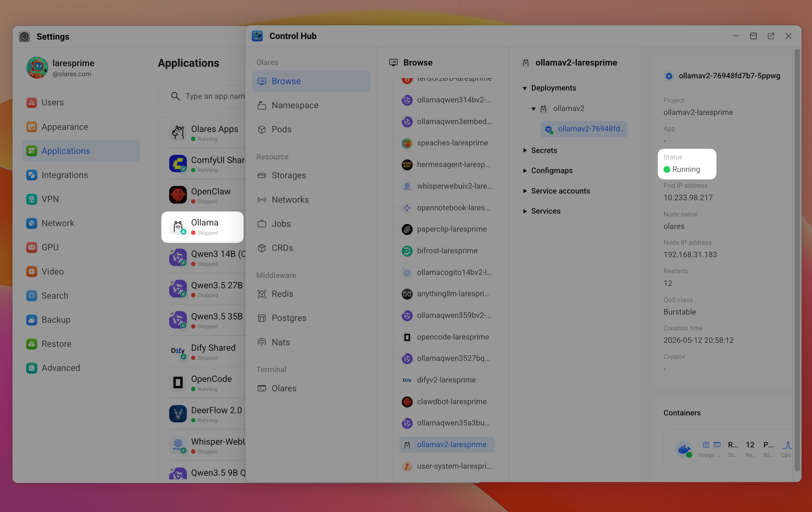Viewport: 812px width, 512px height.
Task: Open Namespace in Control Hub sidebar
Action: pyautogui.click(x=311, y=105)
